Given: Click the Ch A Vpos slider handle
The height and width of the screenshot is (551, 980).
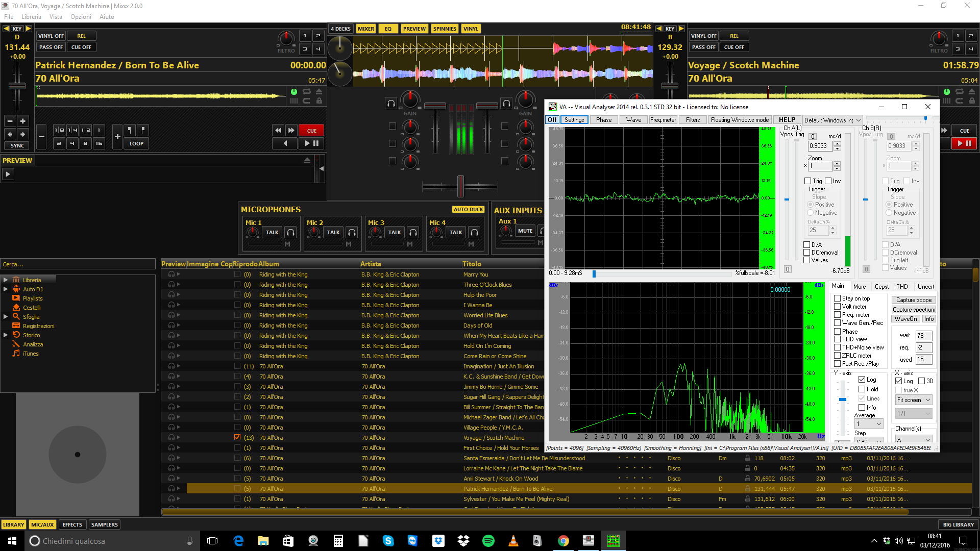Looking at the screenshot, I should click(x=787, y=199).
